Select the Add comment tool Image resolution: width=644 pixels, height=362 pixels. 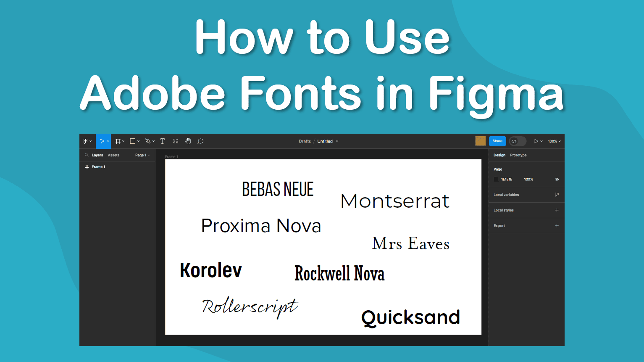click(201, 141)
